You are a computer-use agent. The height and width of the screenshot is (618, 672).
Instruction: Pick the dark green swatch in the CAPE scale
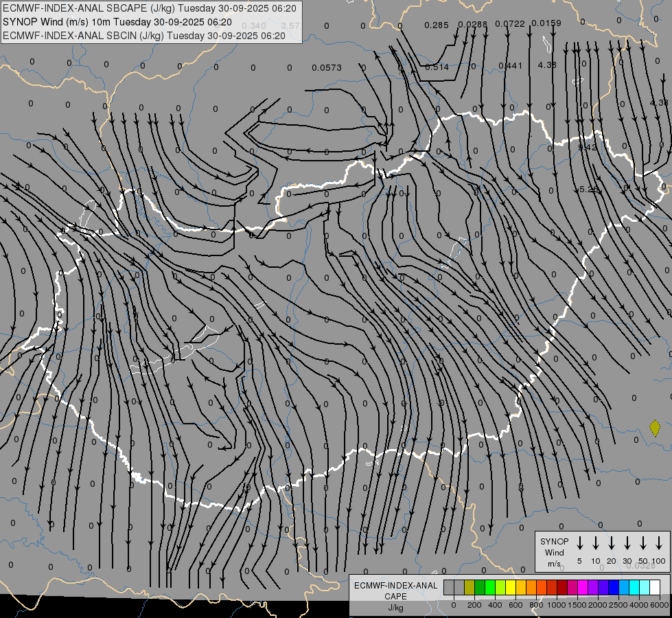pos(480,587)
